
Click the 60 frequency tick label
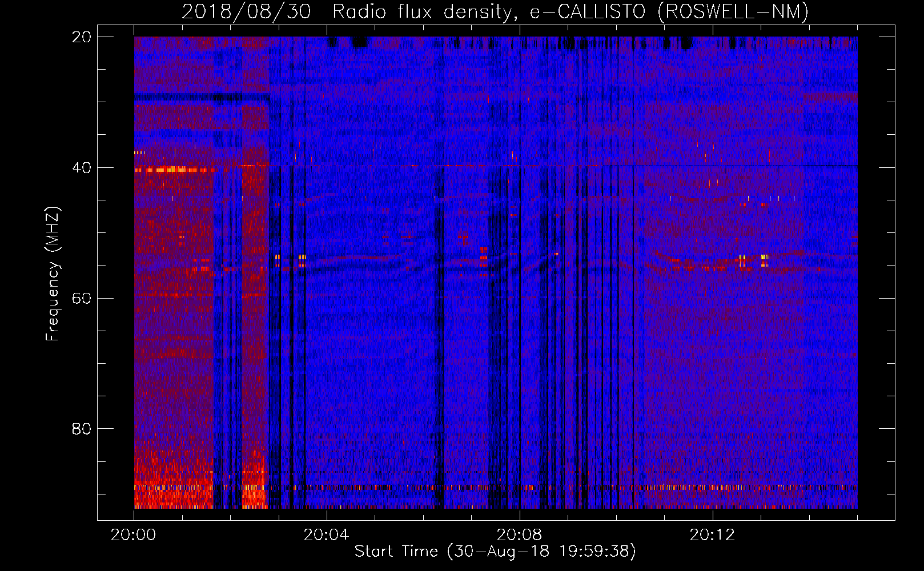82,299
